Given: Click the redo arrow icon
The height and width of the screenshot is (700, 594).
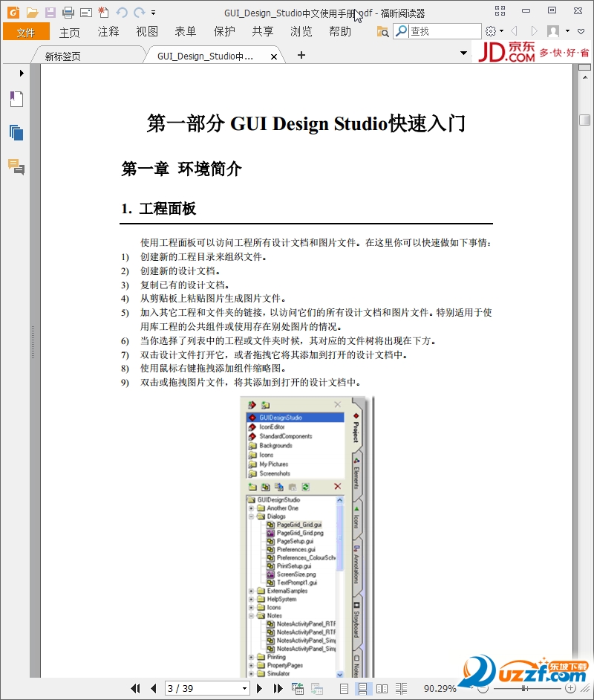Looking at the screenshot, I should coord(140,13).
